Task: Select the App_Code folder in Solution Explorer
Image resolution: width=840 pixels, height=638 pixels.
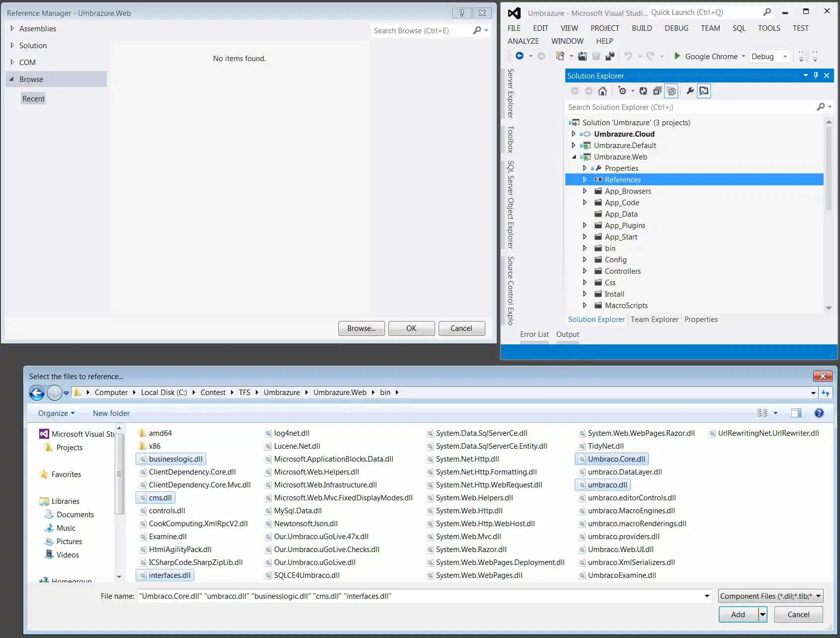Action: (622, 203)
